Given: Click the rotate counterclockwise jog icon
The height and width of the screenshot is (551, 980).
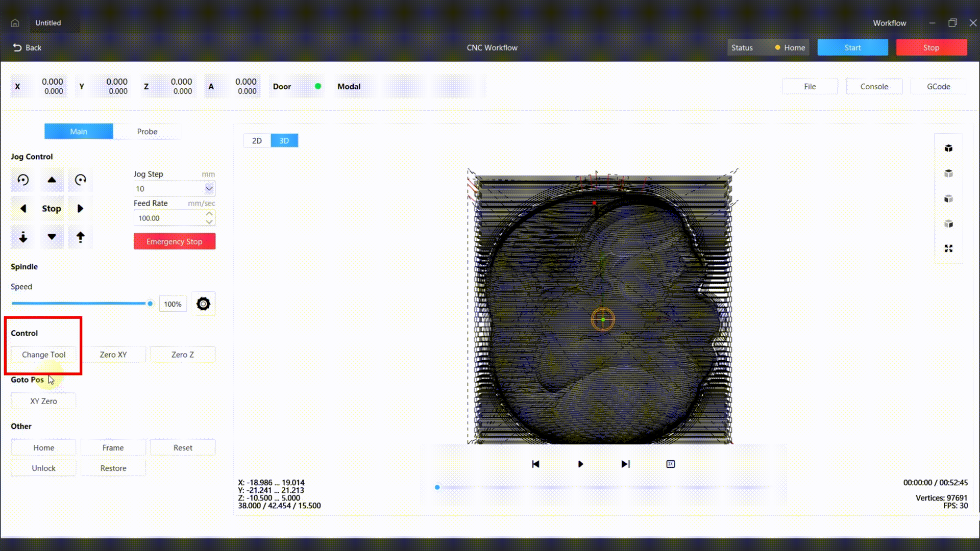Looking at the screenshot, I should [x=23, y=180].
